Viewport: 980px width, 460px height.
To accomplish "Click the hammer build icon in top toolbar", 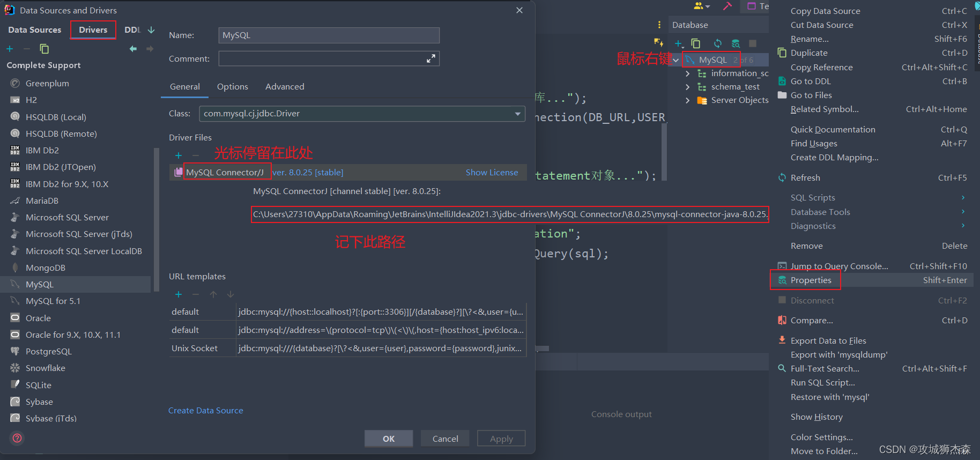I will tap(727, 6).
